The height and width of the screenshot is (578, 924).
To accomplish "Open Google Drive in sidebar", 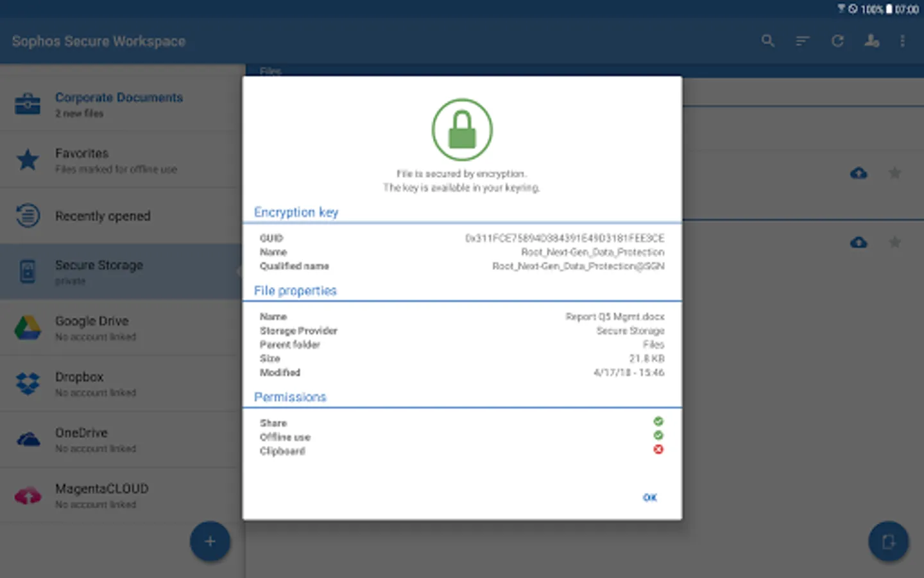I will 122,328.
